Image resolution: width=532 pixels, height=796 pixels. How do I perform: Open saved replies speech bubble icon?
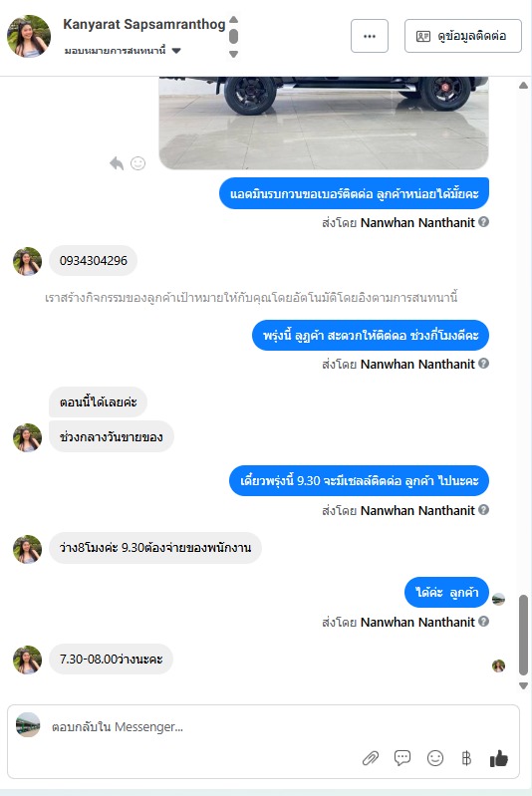coord(402,758)
